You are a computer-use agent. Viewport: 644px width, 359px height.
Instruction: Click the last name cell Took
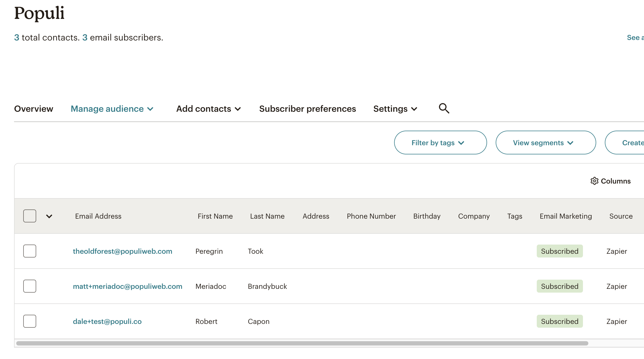[255, 251]
